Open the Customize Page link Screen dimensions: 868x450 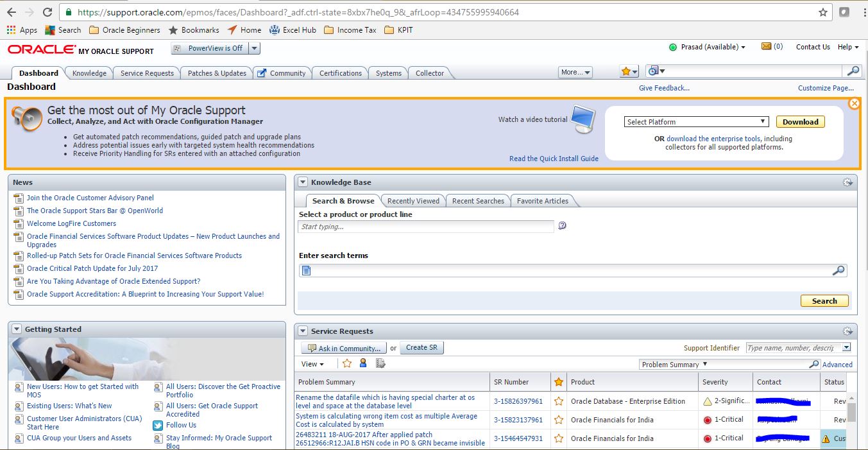826,88
